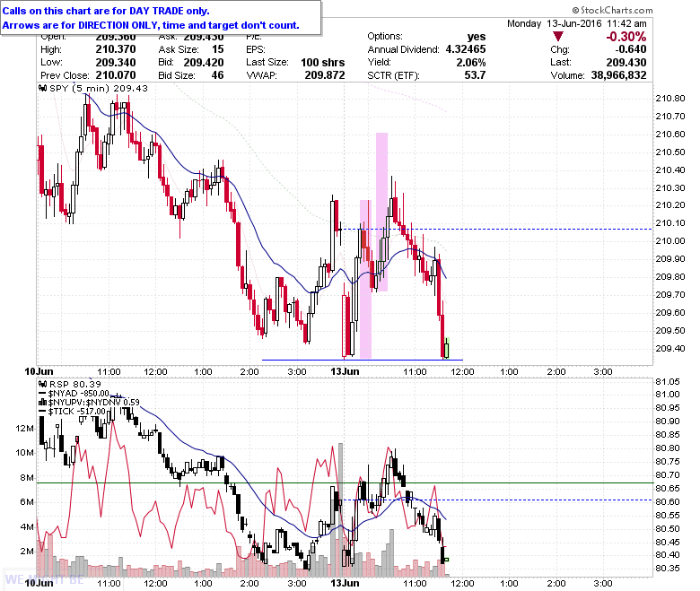700x591 pixels.
Task: Click the Ask Size value '15'
Action: (218, 49)
